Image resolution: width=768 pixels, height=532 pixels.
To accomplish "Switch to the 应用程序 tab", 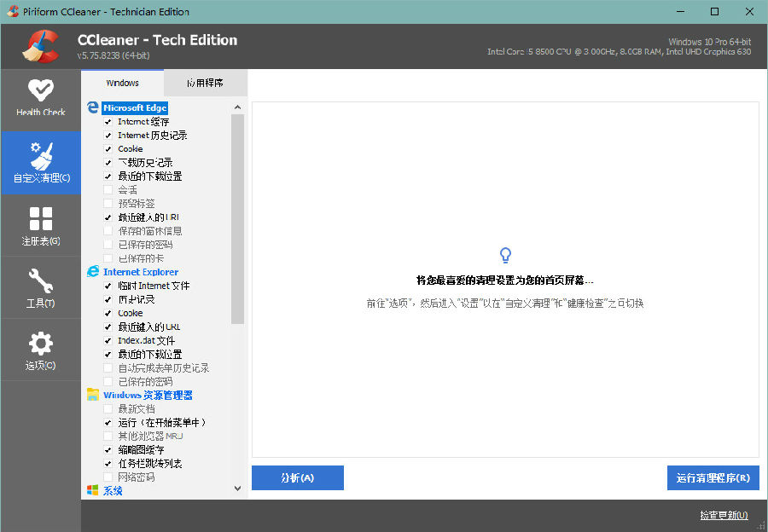I will (205, 83).
